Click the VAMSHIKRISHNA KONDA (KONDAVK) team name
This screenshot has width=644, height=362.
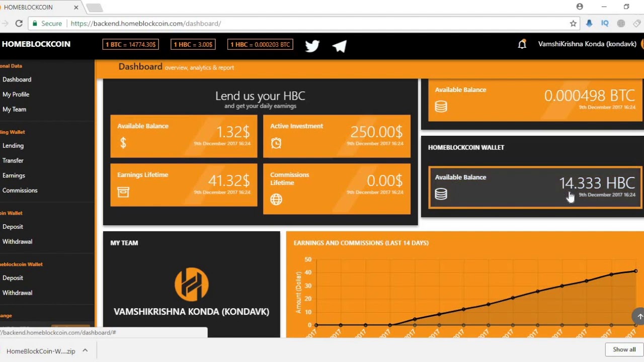pos(191,312)
